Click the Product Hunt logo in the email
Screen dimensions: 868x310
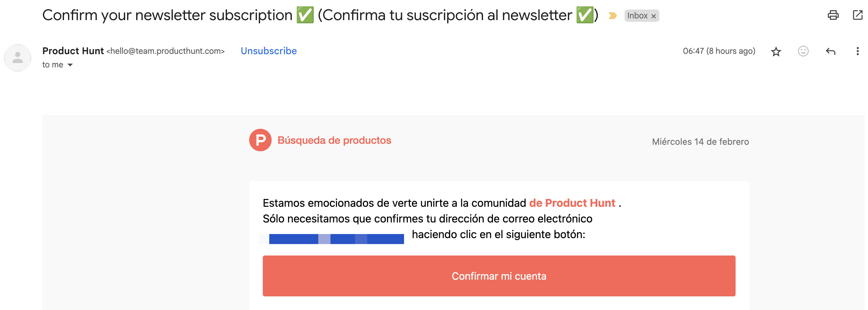(260, 140)
